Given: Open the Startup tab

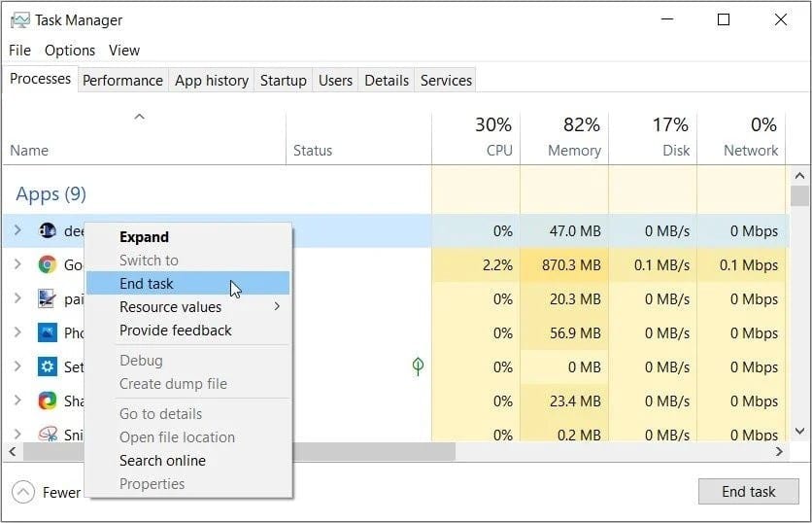Looking at the screenshot, I should coord(283,81).
